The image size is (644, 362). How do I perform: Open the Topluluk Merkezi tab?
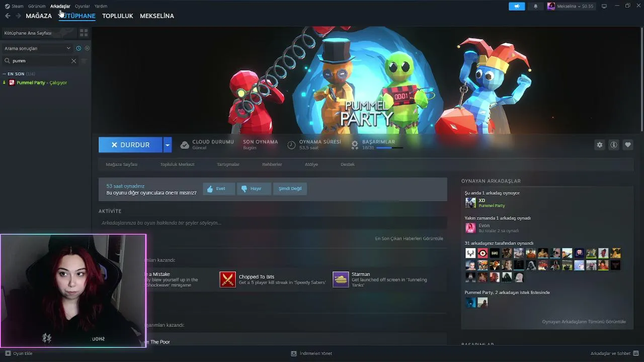click(x=177, y=164)
